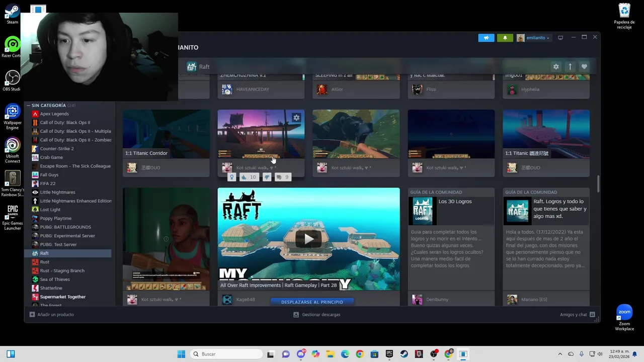644x362 pixels.
Task: Switch to Big Picture mode monitor icon
Action: tap(560, 38)
